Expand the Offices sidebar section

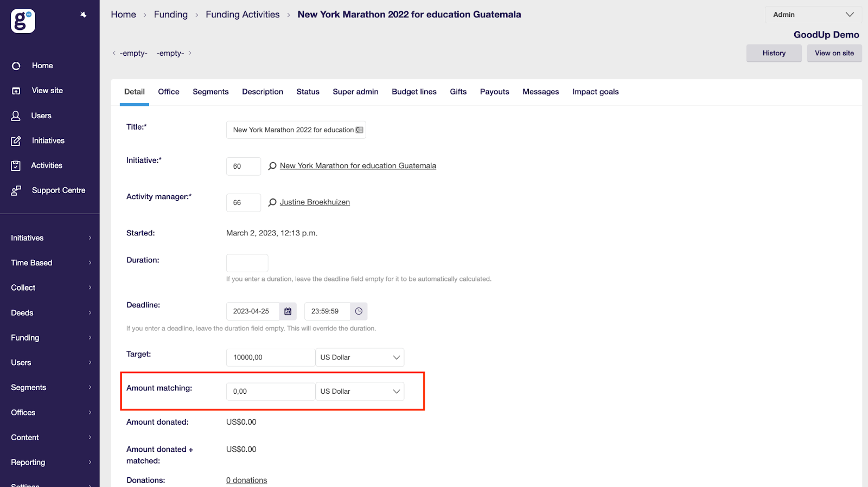click(x=51, y=413)
